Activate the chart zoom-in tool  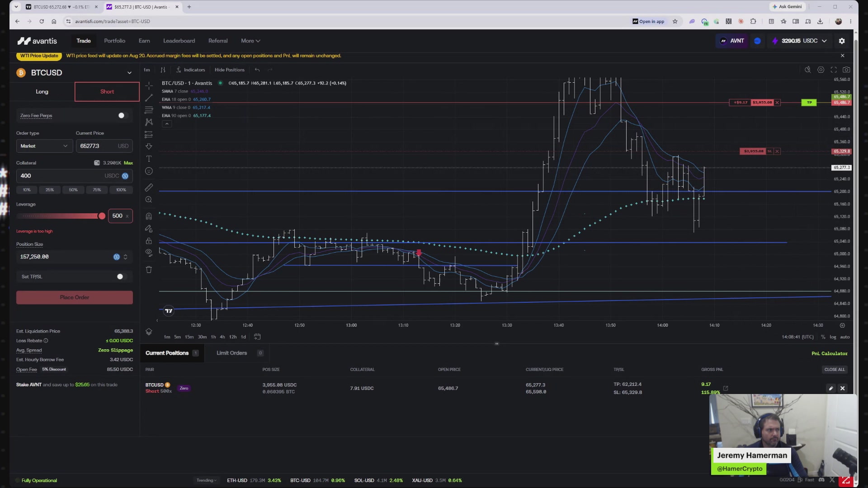149,200
